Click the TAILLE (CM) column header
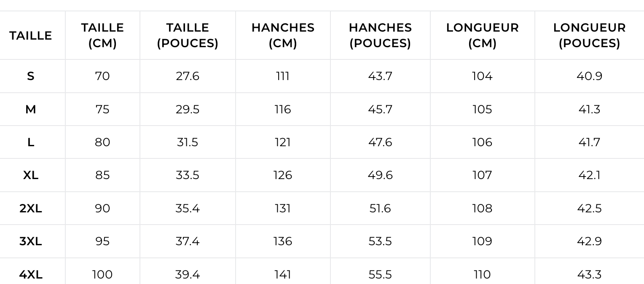Image resolution: width=644 pixels, height=284 pixels. coord(102,35)
